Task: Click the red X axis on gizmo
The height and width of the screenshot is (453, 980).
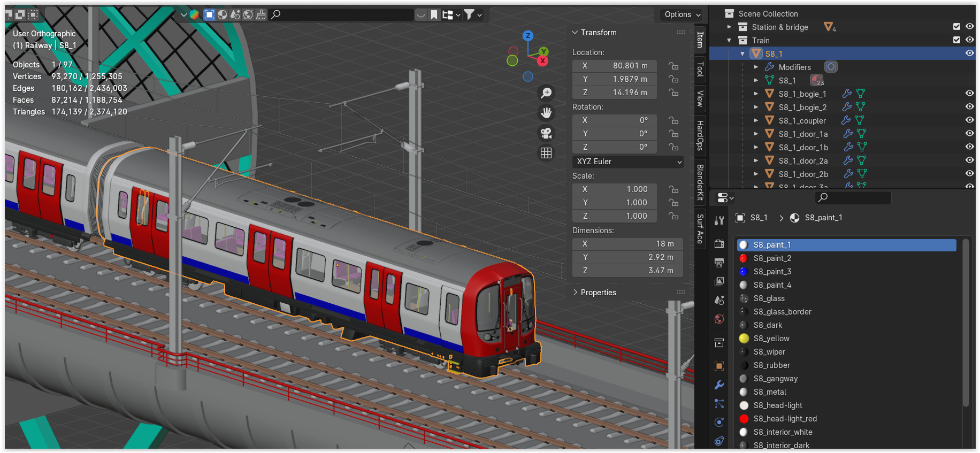Action: [543, 61]
